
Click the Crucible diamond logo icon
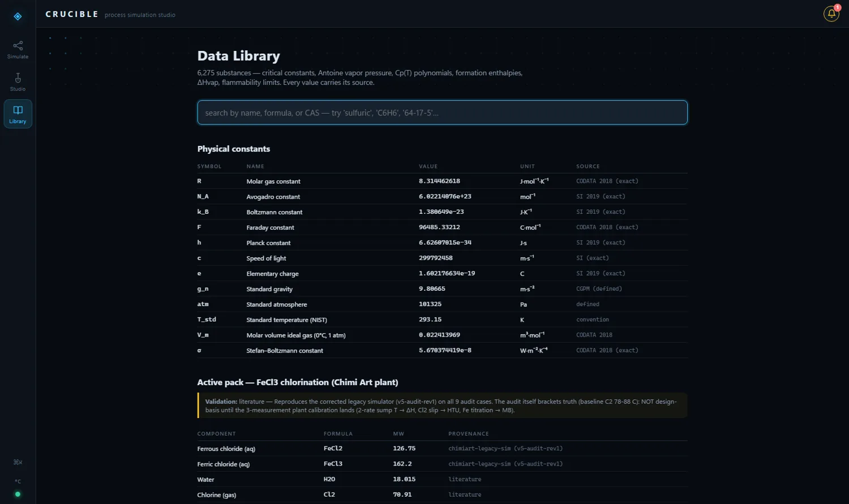pos(18,16)
